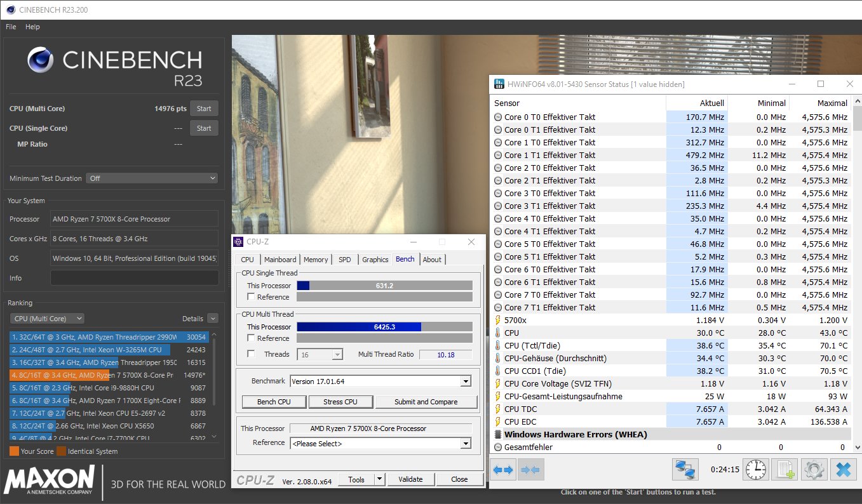Screen dimensions: 862x504
Task: Click the lightning icon next to CPU EDC
Action: [x=498, y=421]
